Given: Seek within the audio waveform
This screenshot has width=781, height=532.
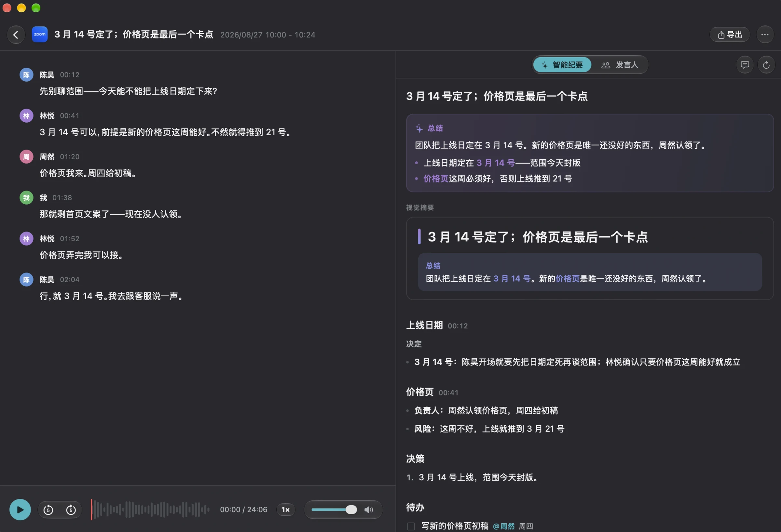Looking at the screenshot, I should [x=150, y=510].
